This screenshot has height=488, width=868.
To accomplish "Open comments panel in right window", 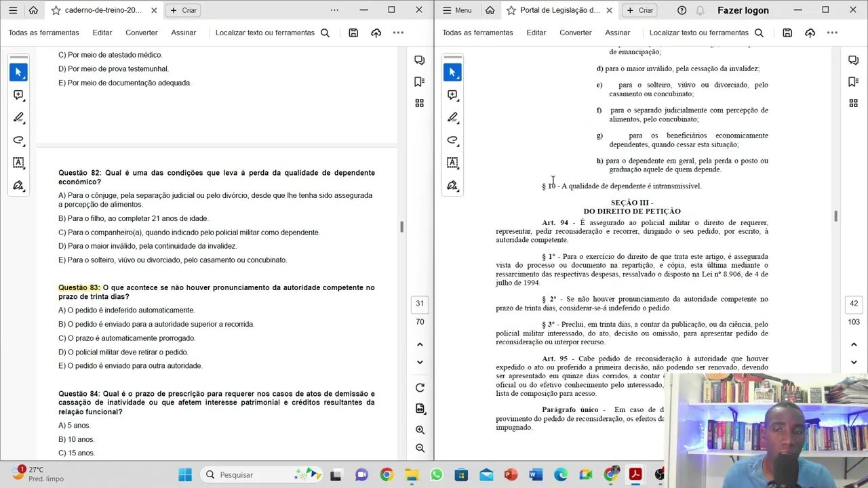I will [x=854, y=60].
